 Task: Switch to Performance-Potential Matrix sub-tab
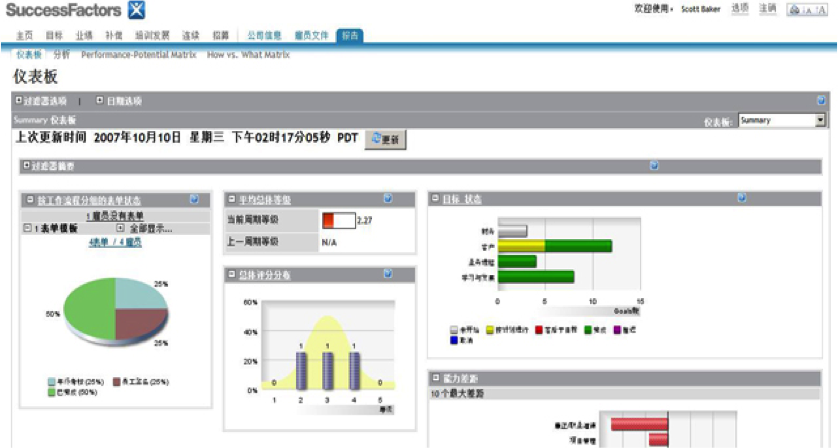pos(138,55)
